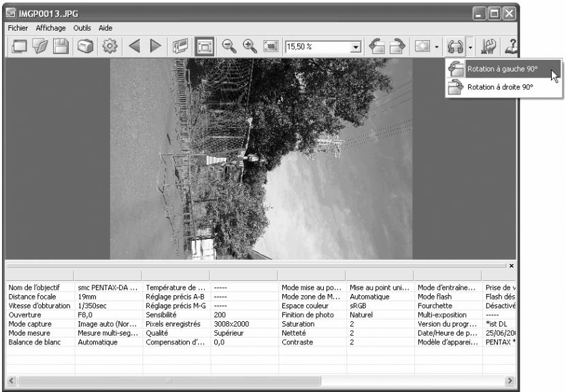Open the Outils menu
Screen dimensions: 566x392
coord(82,28)
